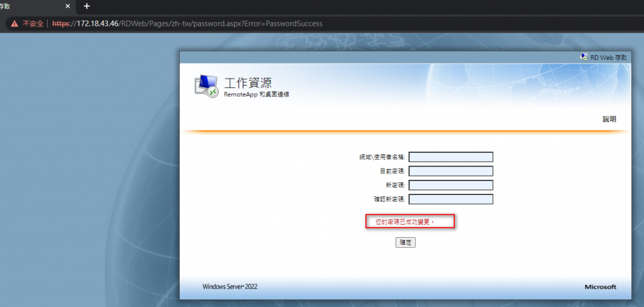The height and width of the screenshot is (307, 644).
Task: Open the 說明 help link
Action: coord(609,119)
